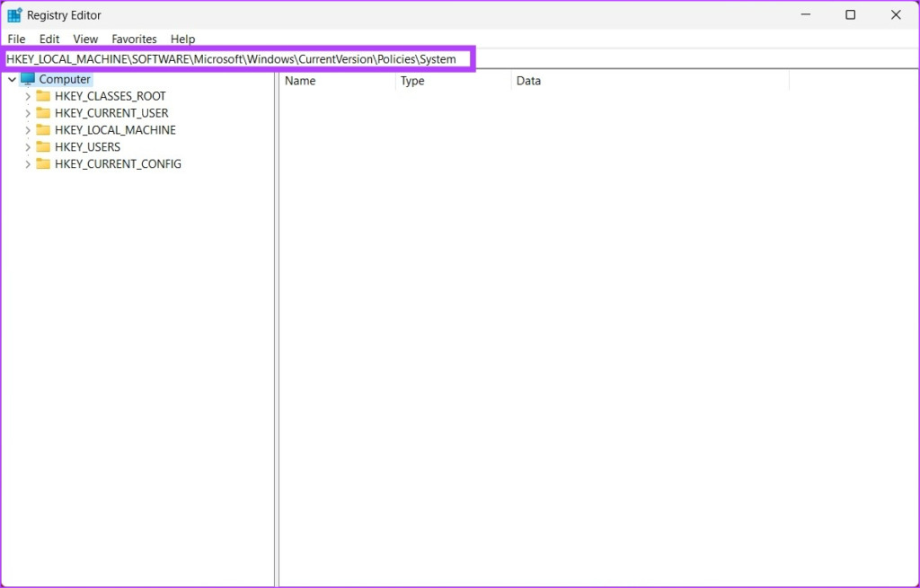Minimize the Registry Editor window

[806, 14]
